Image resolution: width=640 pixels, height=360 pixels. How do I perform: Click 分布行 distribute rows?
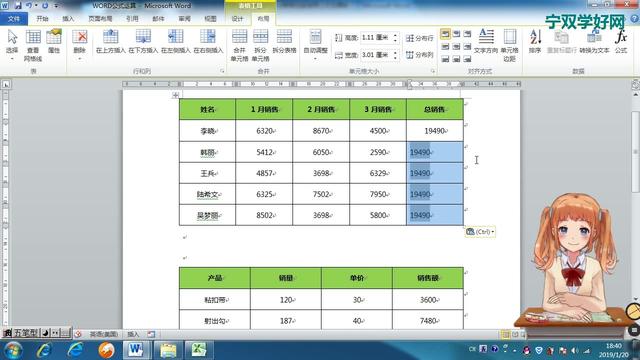click(420, 38)
